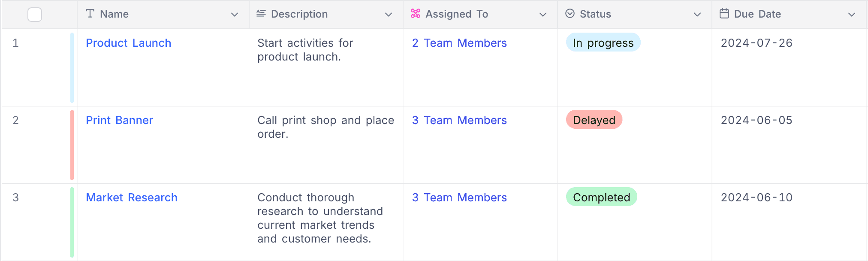Open the Description column dropdown menu

(x=389, y=15)
